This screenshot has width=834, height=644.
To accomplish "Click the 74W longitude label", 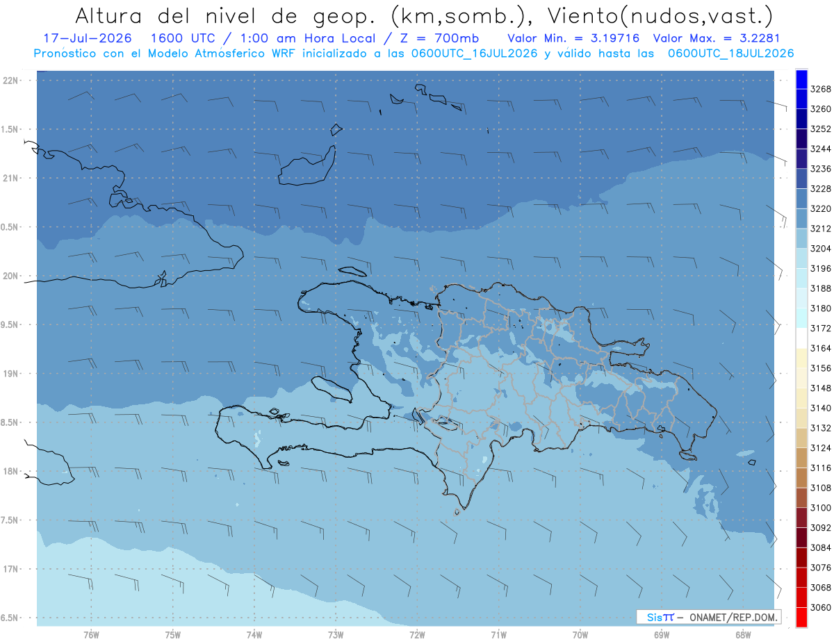I will coord(254,634).
